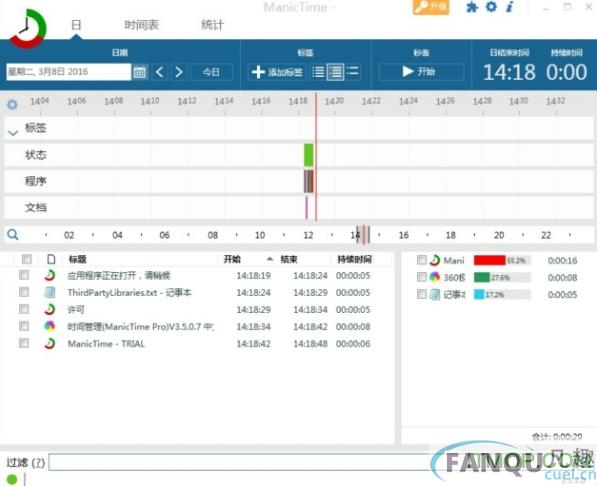Image resolution: width=597 pixels, height=486 pixels.
Task: Click the 添加标签 add tag button
Action: pos(277,72)
